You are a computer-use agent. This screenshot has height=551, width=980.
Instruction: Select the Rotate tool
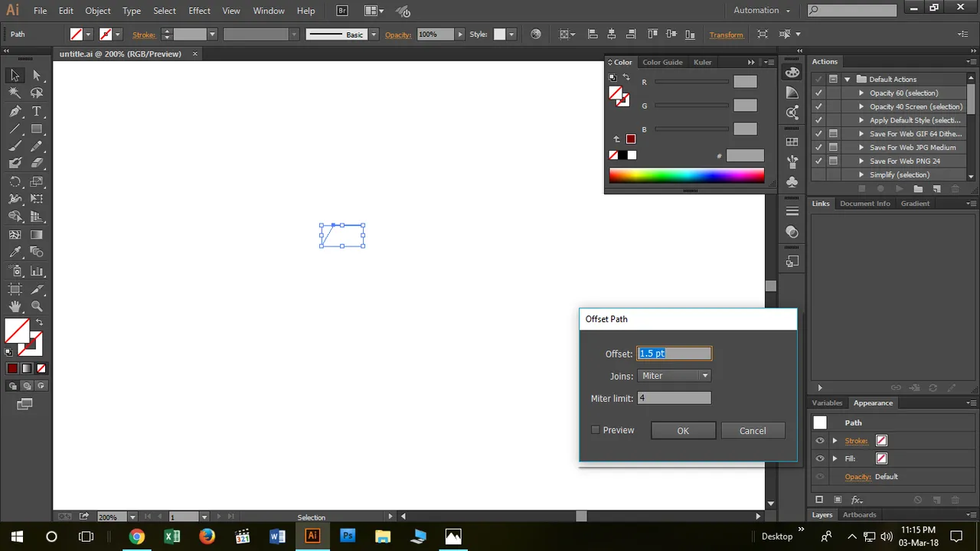tap(15, 181)
